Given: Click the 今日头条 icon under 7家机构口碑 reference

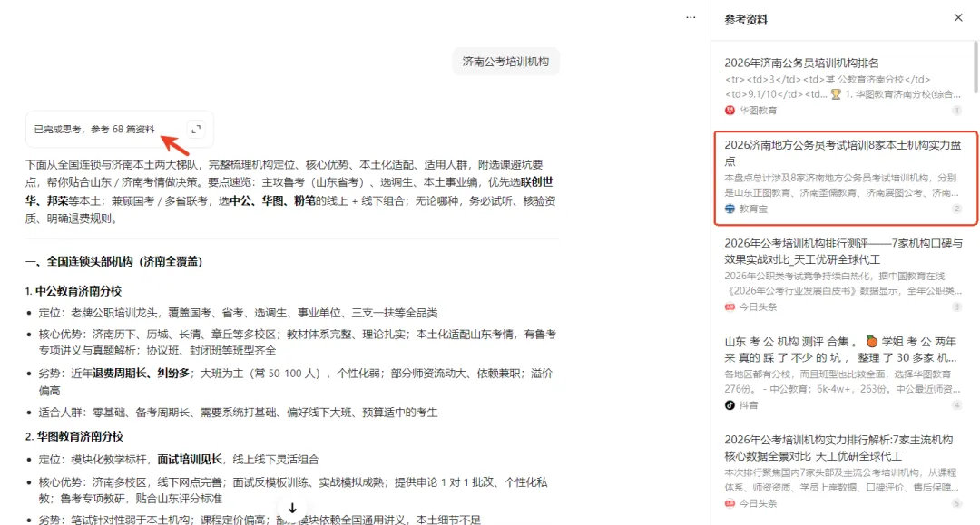Looking at the screenshot, I should (x=730, y=307).
